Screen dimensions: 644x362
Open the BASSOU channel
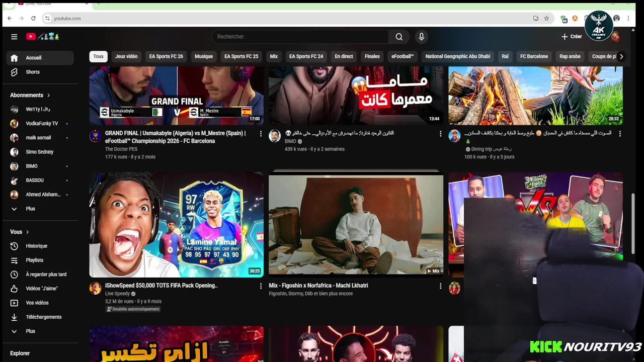click(40, 180)
